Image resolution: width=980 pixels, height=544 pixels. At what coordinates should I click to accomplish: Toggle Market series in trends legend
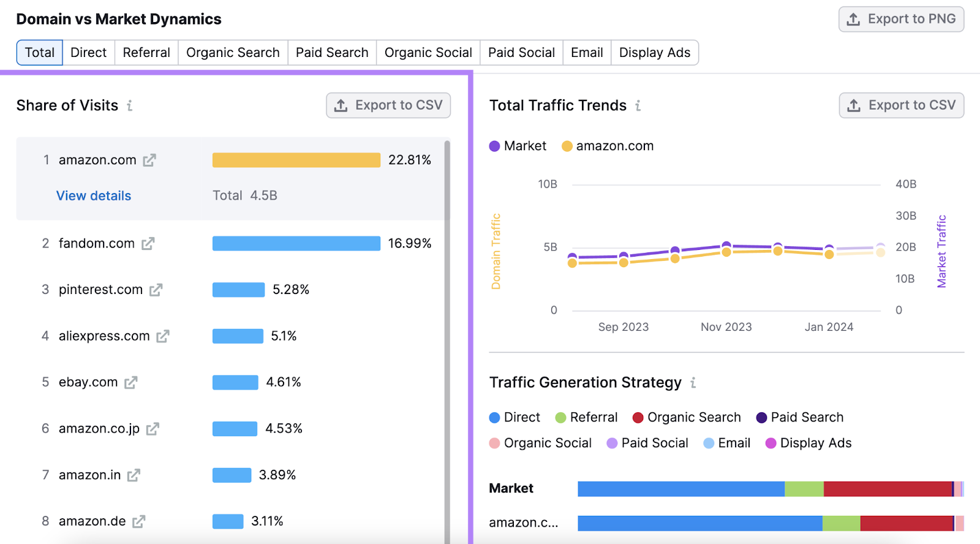[518, 146]
